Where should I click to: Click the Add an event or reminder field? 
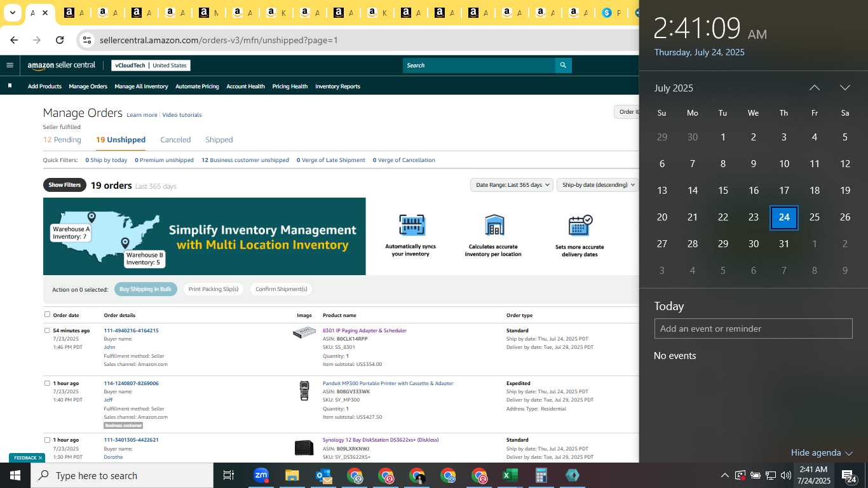(x=753, y=329)
